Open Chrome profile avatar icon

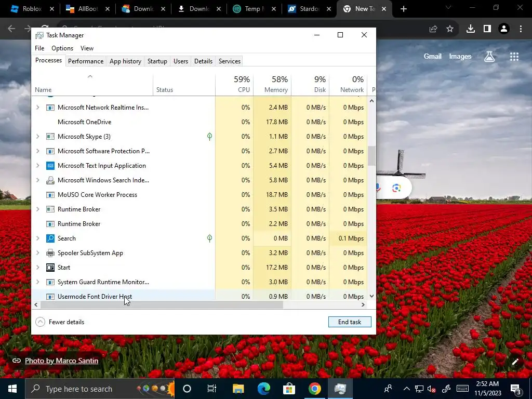(504, 29)
